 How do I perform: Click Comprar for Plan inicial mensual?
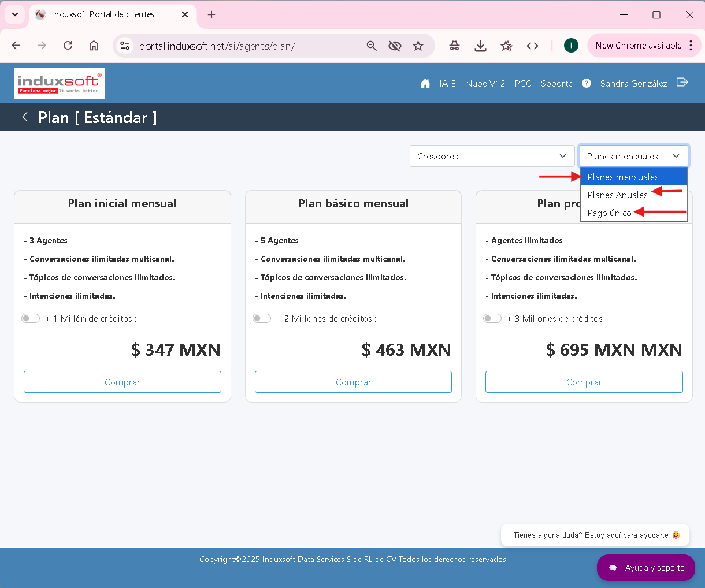123,382
